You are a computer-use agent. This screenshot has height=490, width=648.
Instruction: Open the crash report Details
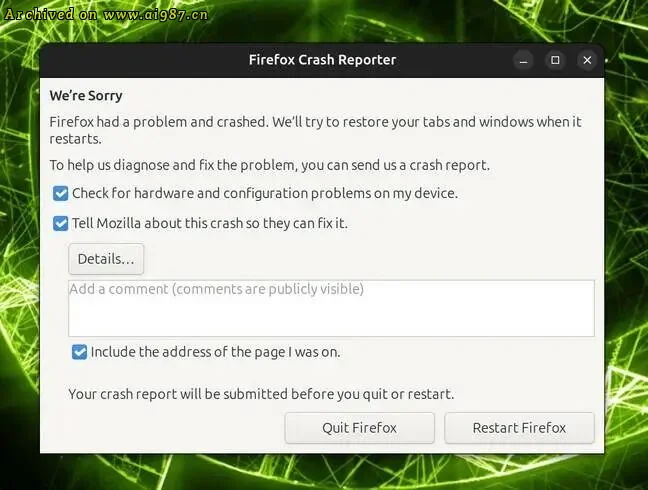click(106, 259)
